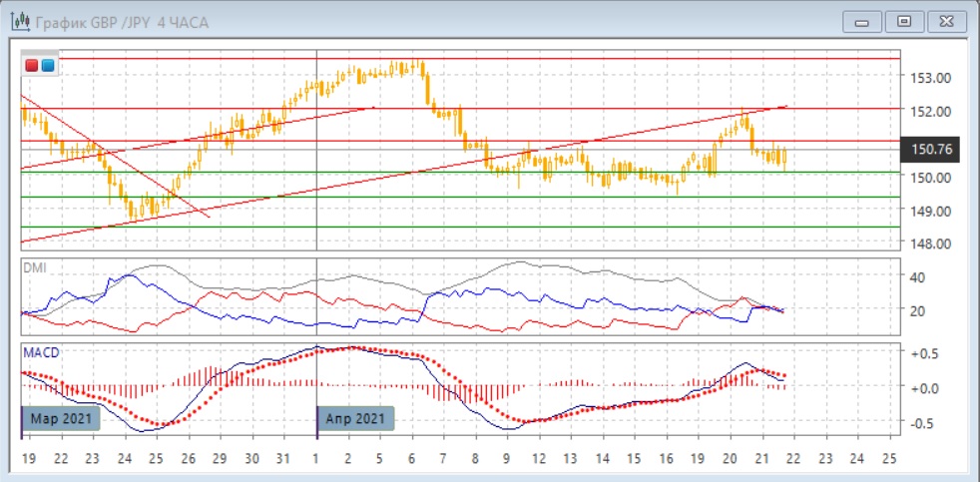Click the current price label 150.76
Screen dimensions: 980x482
pos(931,150)
